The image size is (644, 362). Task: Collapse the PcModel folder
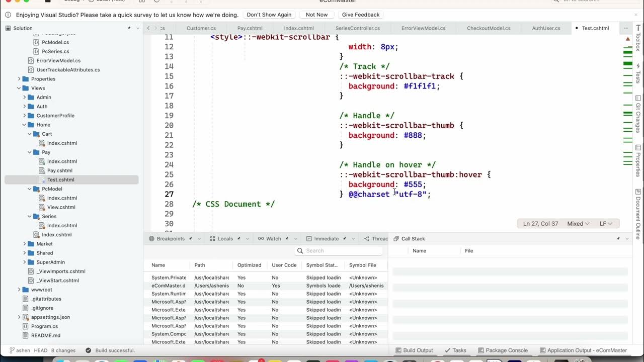click(x=30, y=189)
